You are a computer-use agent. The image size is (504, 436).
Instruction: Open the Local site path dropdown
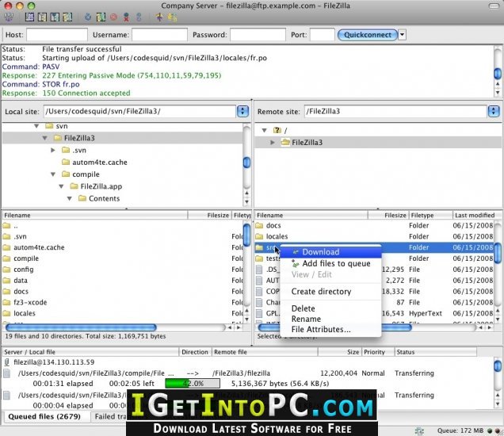242,111
